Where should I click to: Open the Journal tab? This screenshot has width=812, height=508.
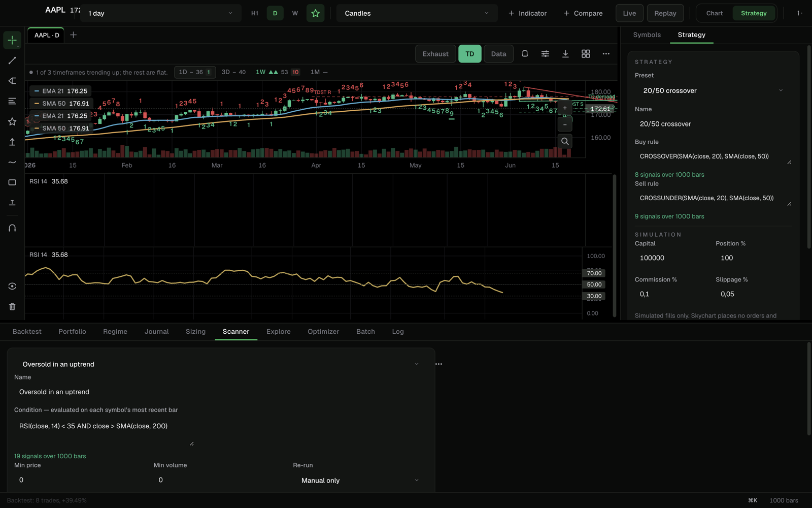click(x=156, y=332)
